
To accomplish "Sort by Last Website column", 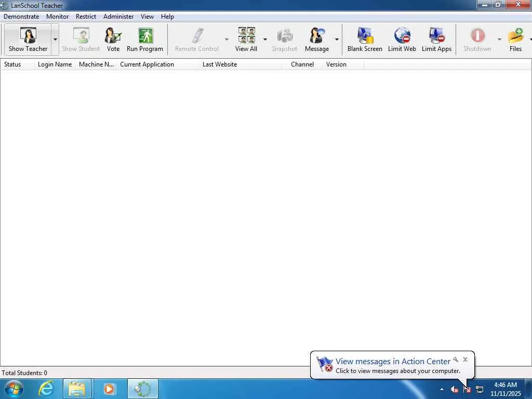I will point(241,64).
